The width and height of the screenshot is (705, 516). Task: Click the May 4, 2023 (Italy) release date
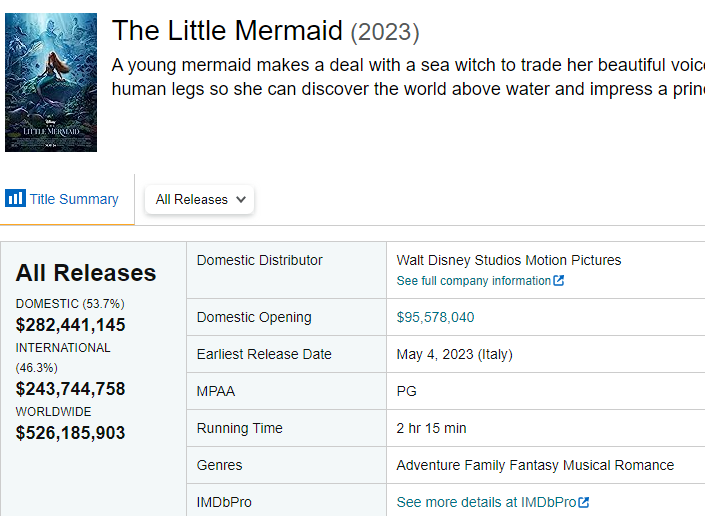coord(455,354)
